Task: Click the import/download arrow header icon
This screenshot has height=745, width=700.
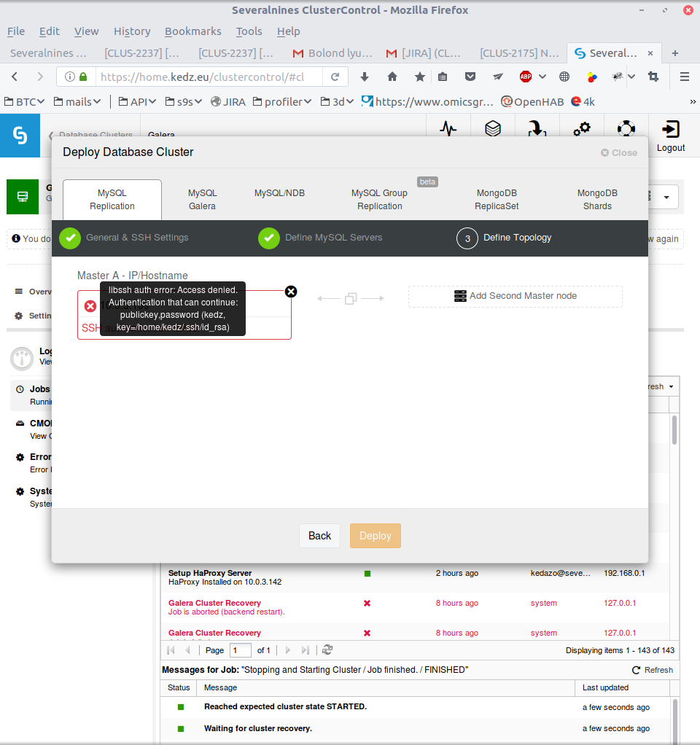Action: (x=537, y=129)
